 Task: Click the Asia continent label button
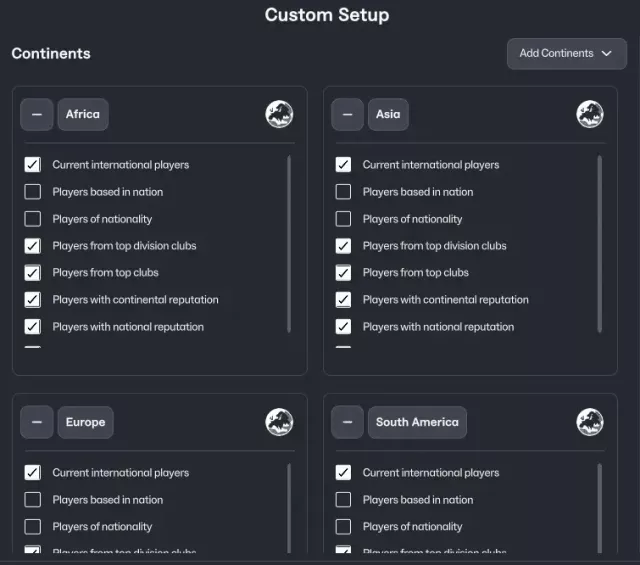click(x=388, y=114)
